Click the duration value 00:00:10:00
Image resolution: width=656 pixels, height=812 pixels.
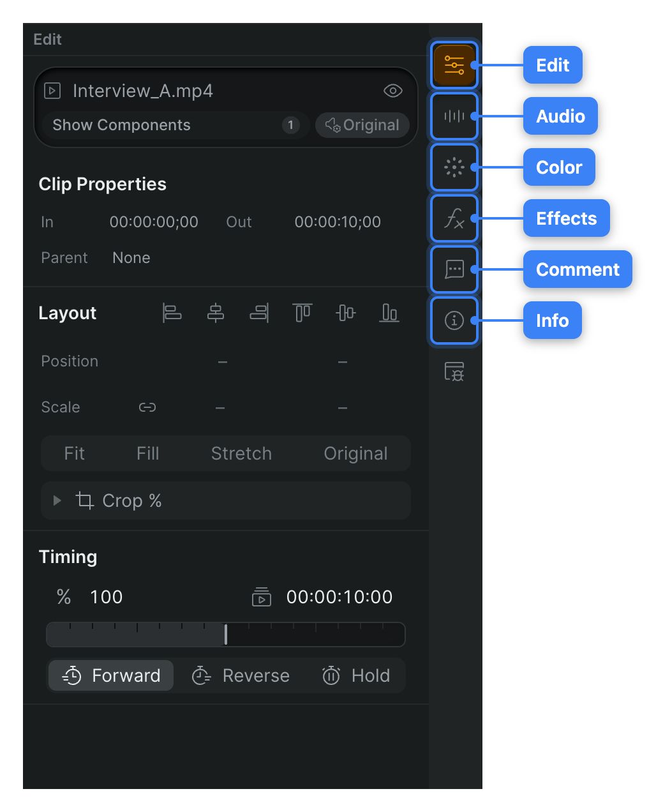(339, 597)
